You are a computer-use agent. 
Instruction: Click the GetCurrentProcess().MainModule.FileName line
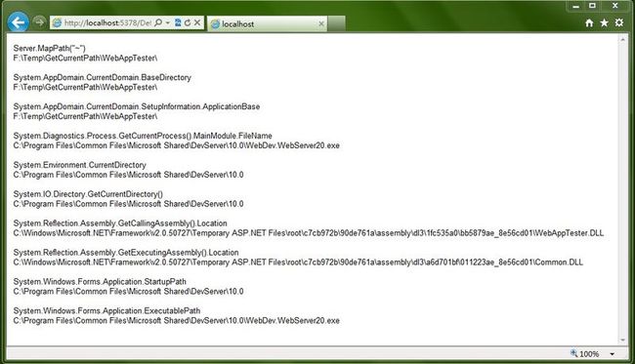(143, 136)
